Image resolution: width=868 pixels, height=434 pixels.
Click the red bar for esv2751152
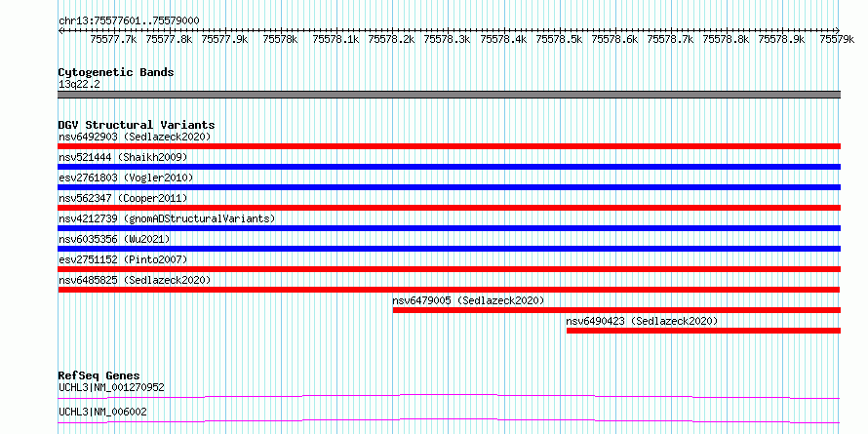[x=450, y=269]
